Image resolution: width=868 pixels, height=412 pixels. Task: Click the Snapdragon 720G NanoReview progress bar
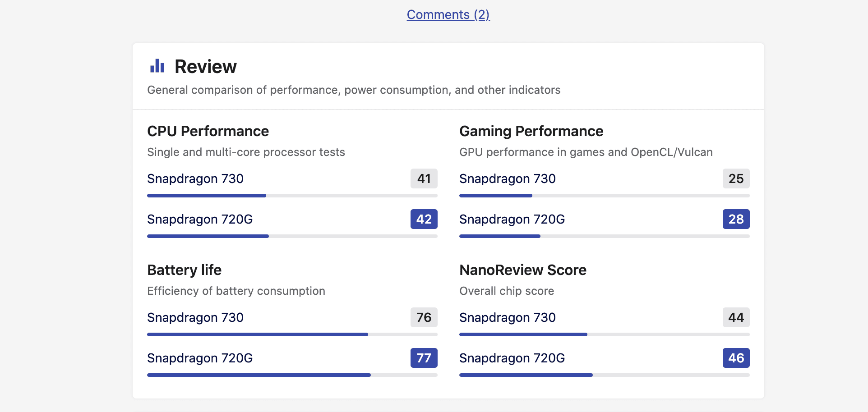(x=605, y=375)
